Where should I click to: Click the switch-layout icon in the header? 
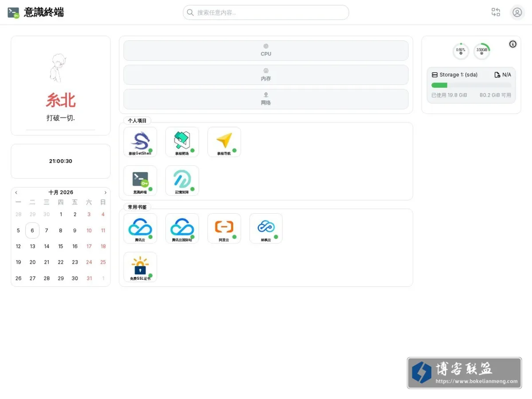496,12
